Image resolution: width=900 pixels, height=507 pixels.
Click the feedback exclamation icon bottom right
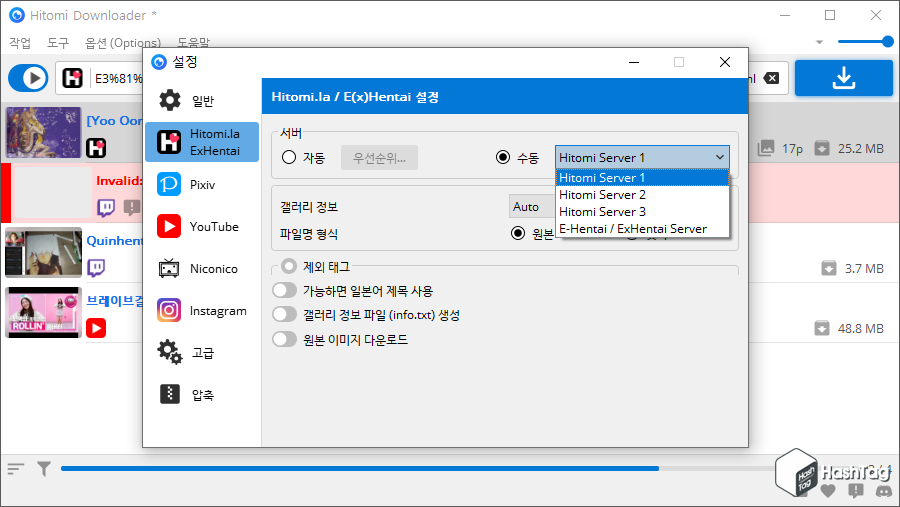point(856,490)
